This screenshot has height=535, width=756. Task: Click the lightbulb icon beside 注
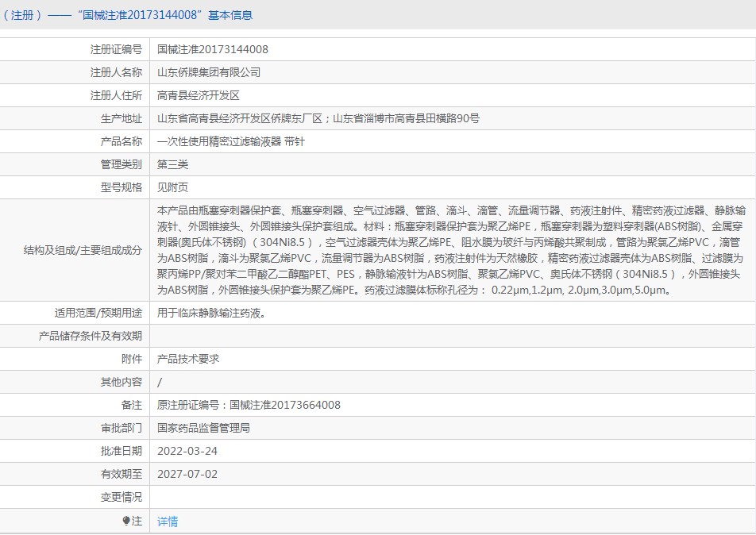click(x=126, y=521)
